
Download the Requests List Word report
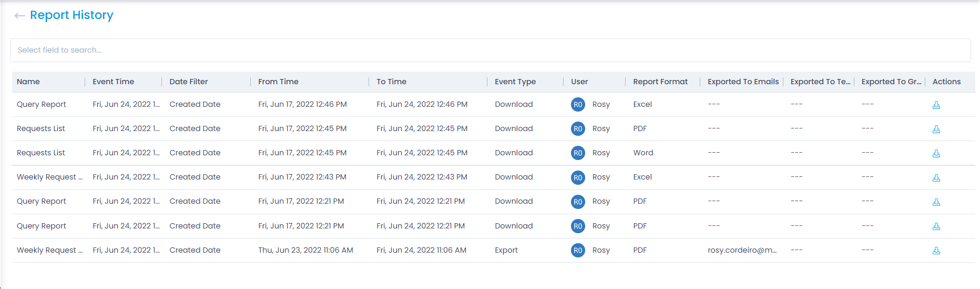click(x=936, y=154)
